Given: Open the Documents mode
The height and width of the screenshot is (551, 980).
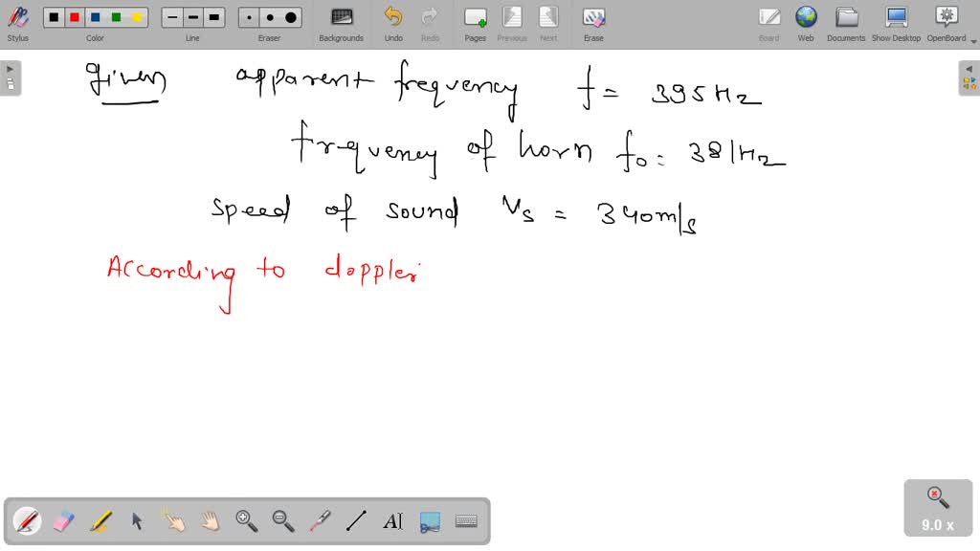Looking at the screenshot, I should (x=846, y=24).
